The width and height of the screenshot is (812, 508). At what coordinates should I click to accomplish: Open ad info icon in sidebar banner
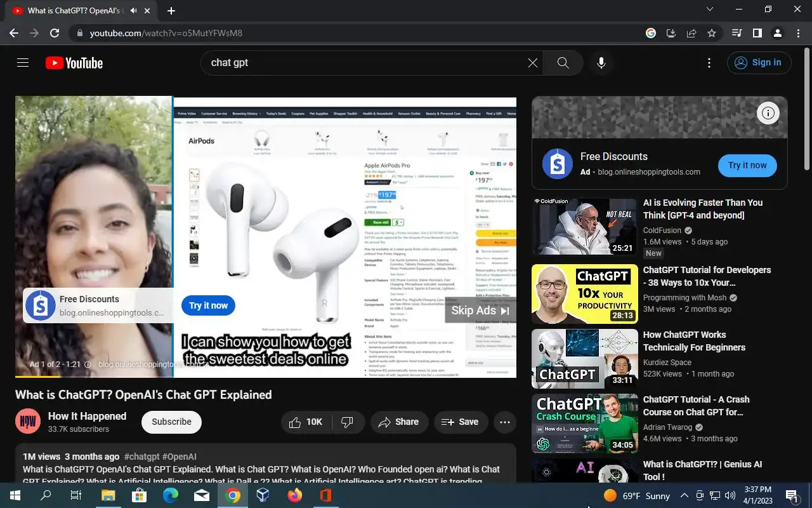pyautogui.click(x=768, y=113)
